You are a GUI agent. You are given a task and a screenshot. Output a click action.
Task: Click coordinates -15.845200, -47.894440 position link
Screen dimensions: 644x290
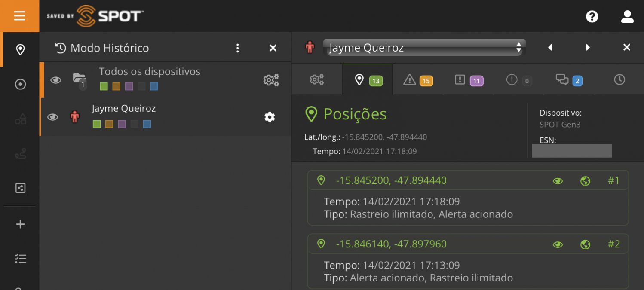click(x=391, y=180)
